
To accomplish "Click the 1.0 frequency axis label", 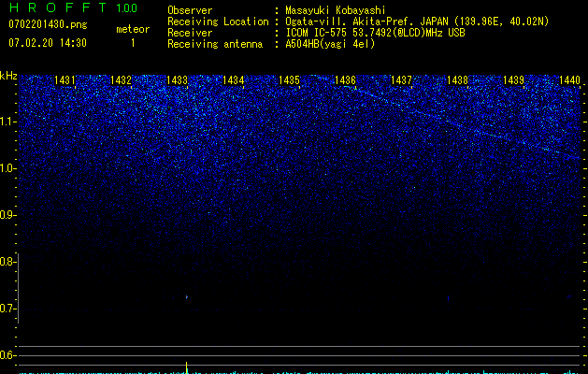I will pos(8,168).
